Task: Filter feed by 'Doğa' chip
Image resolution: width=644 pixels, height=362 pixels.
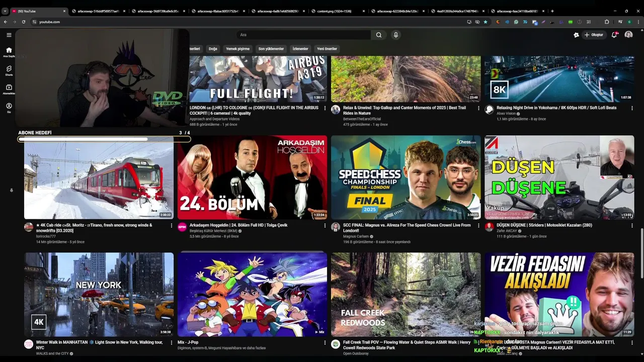Action: pos(213,49)
